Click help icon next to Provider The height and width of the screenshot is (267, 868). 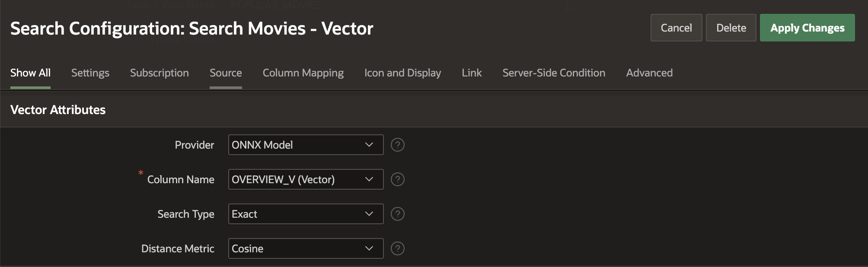point(397,145)
